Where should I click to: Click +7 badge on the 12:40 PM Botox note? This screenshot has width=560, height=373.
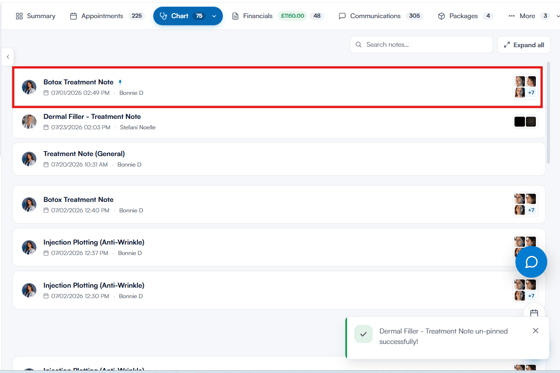[x=531, y=210]
